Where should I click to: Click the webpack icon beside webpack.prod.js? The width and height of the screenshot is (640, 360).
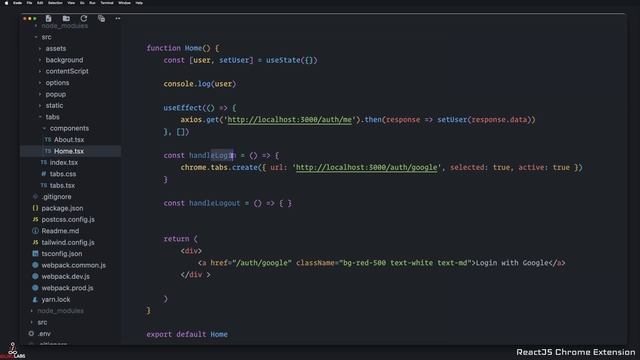pyautogui.click(x=35, y=288)
